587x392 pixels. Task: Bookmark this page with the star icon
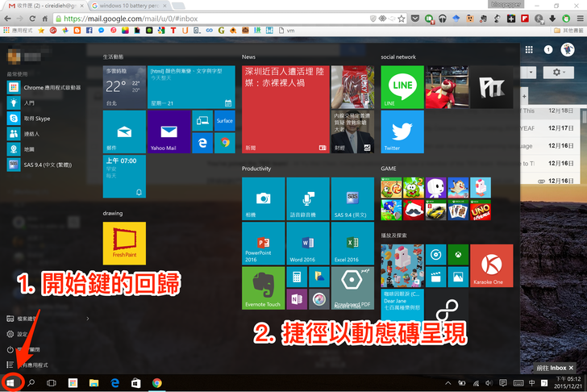tap(402, 19)
